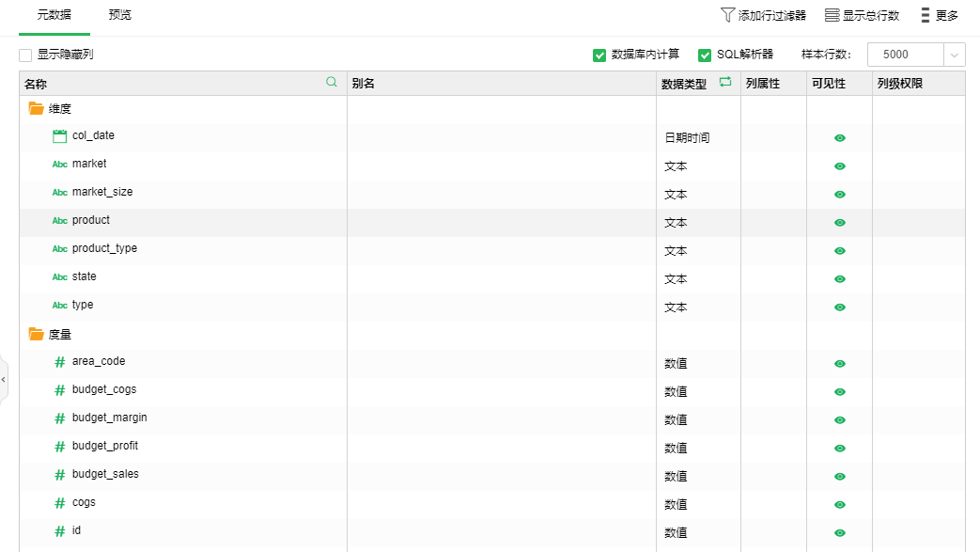This screenshot has height=552, width=980.
Task: Toggle the SQL解析器 checkbox
Action: click(705, 55)
